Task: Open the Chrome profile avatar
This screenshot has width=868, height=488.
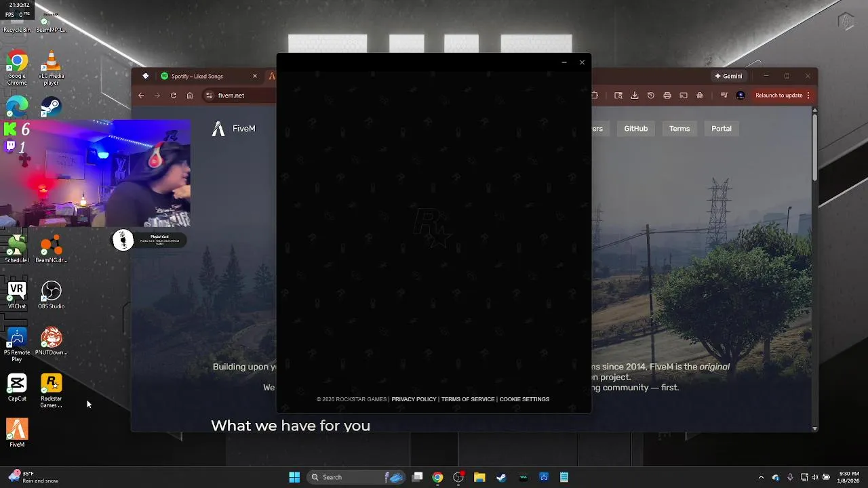Action: coord(741,96)
